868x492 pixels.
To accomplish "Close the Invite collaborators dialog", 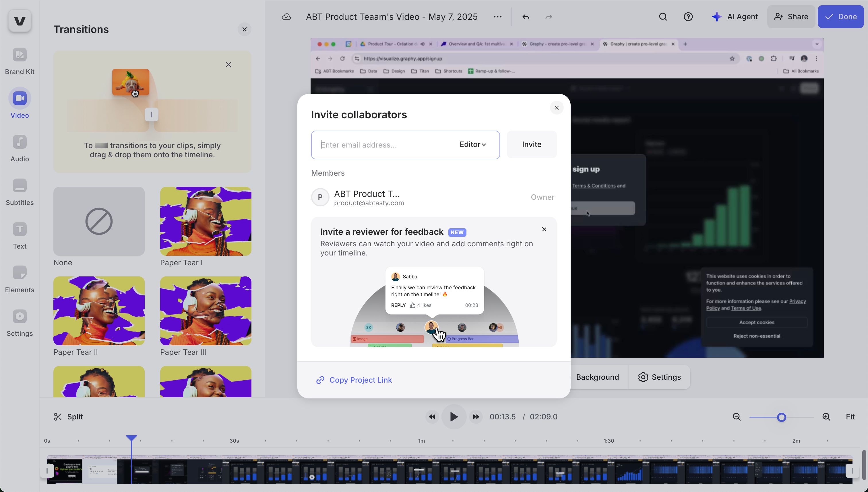I will 557,108.
